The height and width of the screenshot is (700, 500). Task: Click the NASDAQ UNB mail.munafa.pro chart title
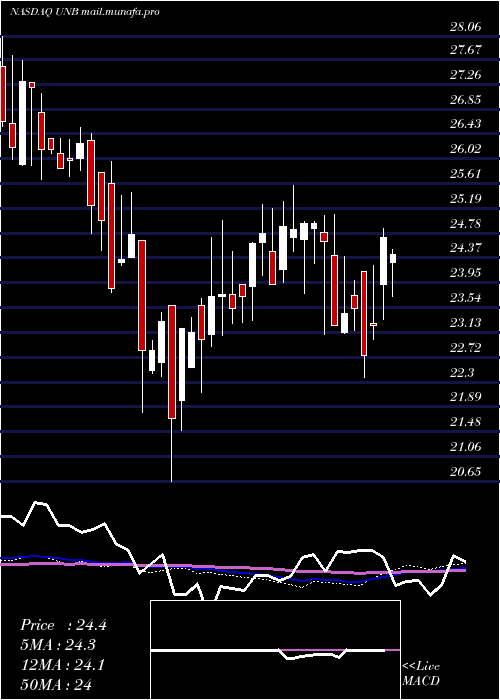pos(85,12)
